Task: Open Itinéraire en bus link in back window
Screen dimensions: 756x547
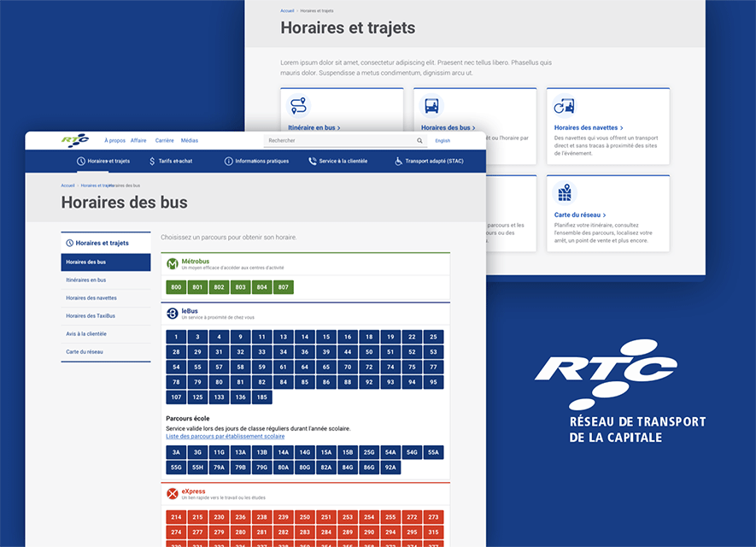Action: (x=314, y=128)
